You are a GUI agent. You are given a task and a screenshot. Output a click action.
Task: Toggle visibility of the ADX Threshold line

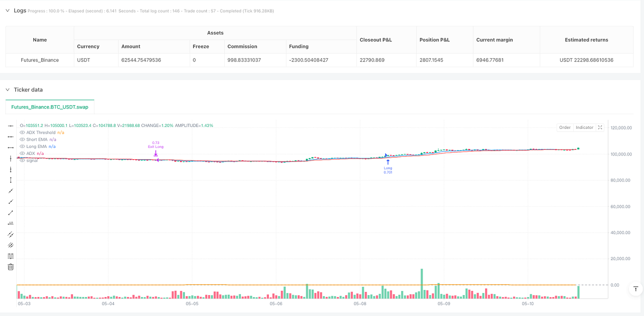pyautogui.click(x=22, y=132)
